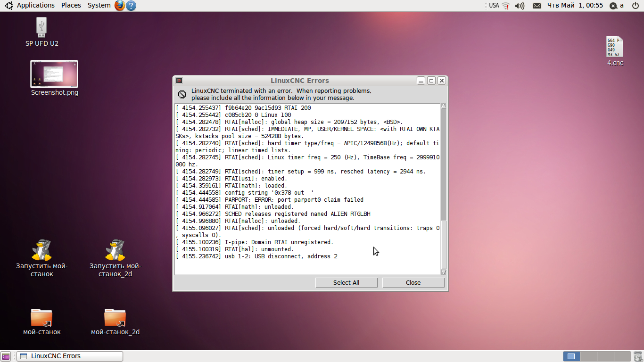Minimize the LinuxCNC Errors window
The width and height of the screenshot is (644, 362).
(421, 81)
